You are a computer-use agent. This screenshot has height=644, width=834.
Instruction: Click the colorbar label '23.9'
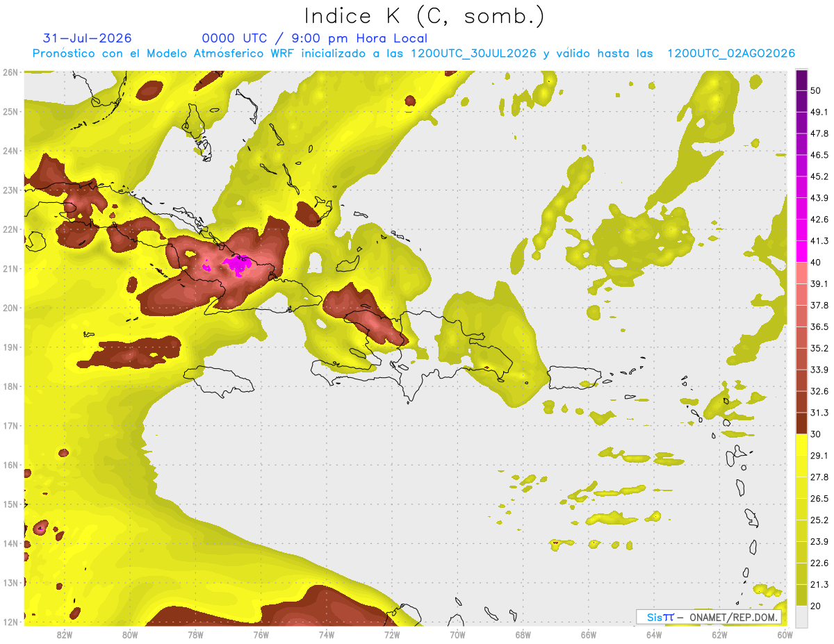pyautogui.click(x=819, y=541)
